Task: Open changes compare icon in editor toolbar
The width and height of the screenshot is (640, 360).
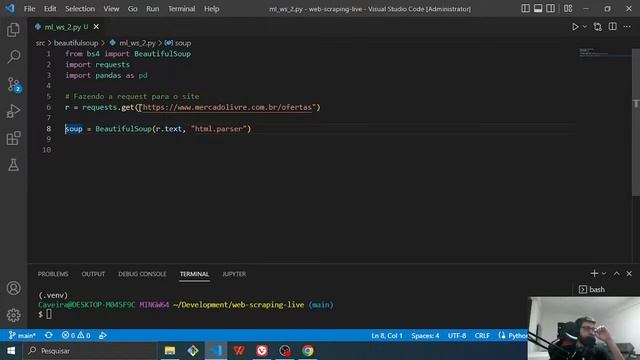Action: point(598,27)
